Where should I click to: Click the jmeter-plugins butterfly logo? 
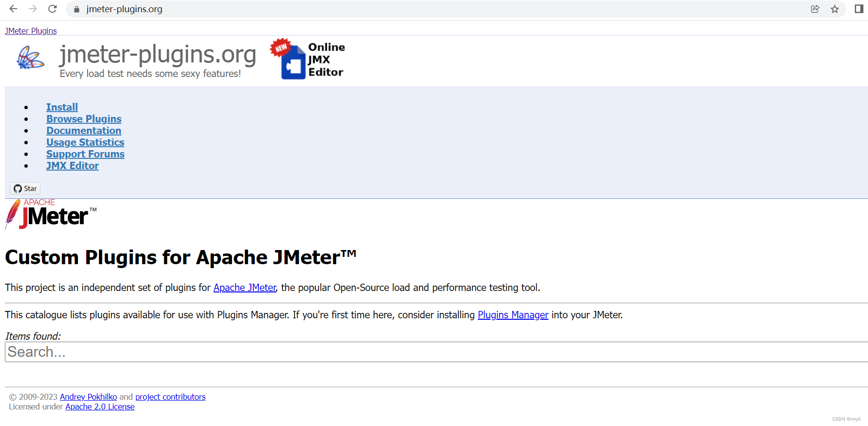click(30, 58)
